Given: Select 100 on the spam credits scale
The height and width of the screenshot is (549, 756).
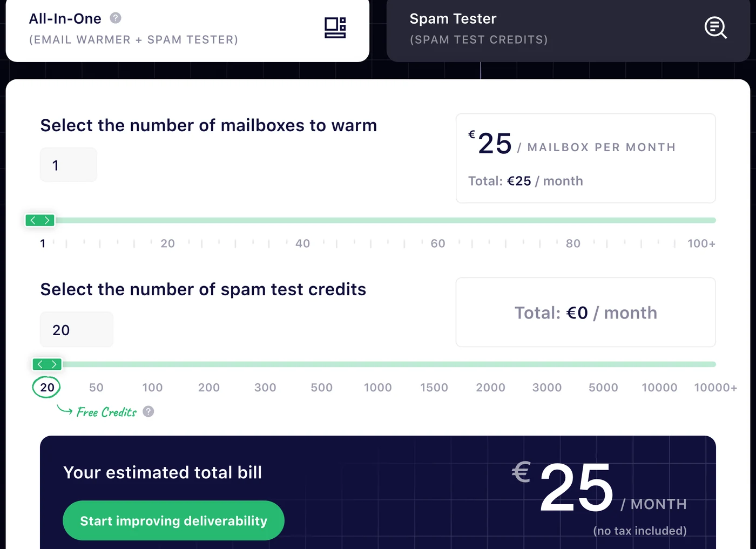Looking at the screenshot, I should click(152, 388).
